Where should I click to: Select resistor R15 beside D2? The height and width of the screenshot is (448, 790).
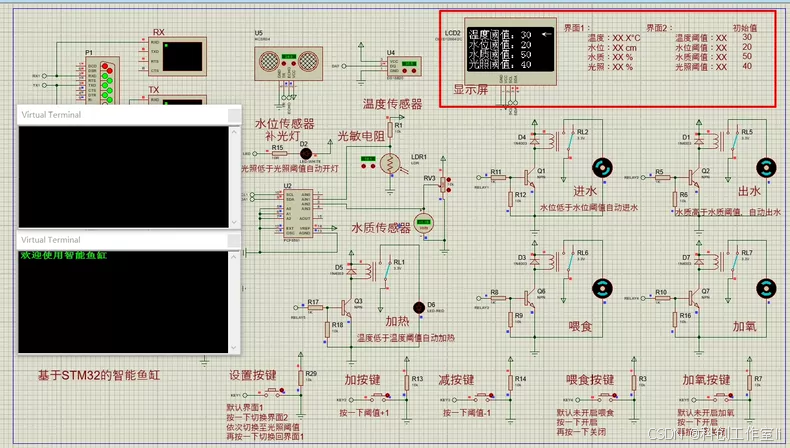coord(279,154)
